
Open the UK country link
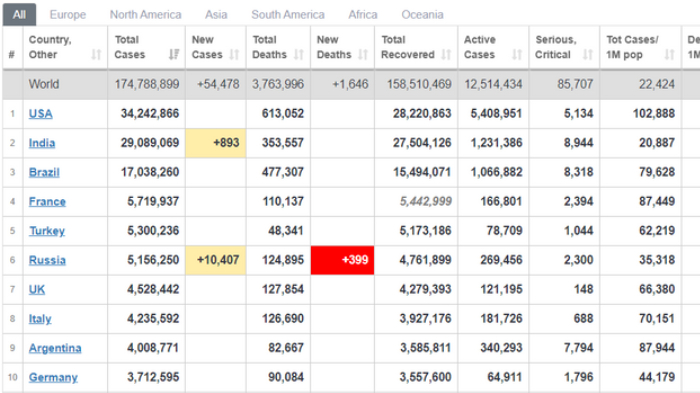click(37, 290)
